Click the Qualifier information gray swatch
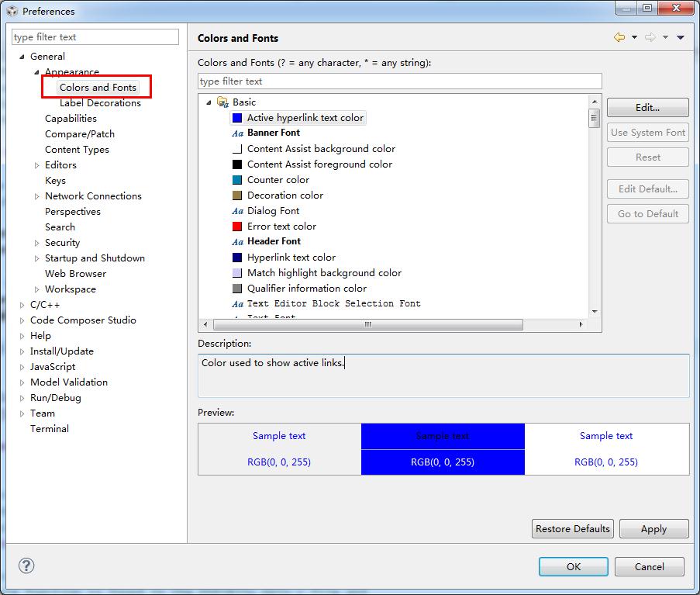Screen dimensions: 700x595 coord(237,288)
